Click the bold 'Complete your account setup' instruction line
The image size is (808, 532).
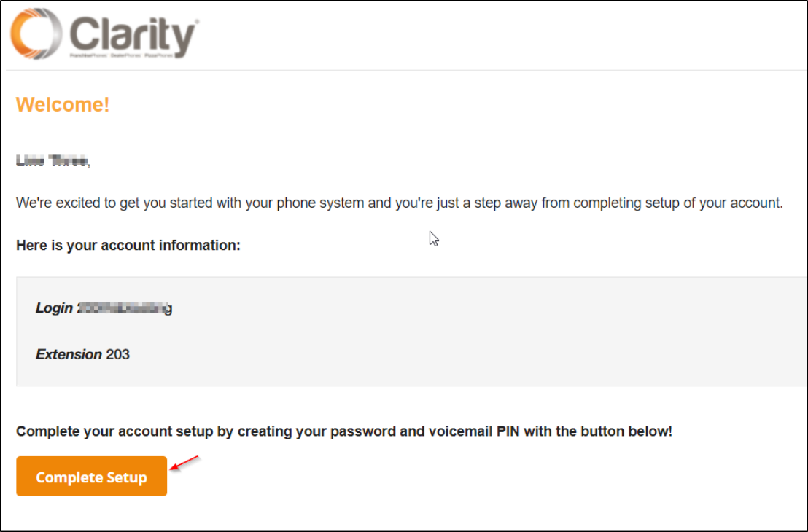[x=344, y=431]
